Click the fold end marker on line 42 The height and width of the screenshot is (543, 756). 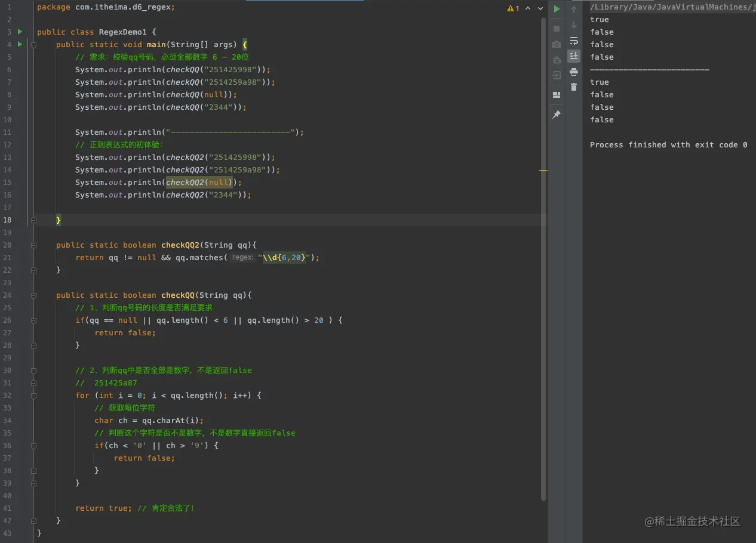[x=34, y=521]
